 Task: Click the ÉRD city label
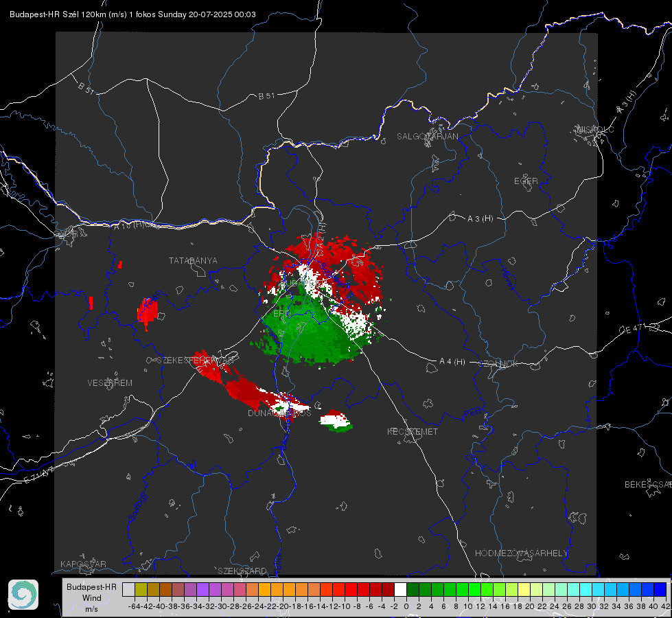(281, 314)
